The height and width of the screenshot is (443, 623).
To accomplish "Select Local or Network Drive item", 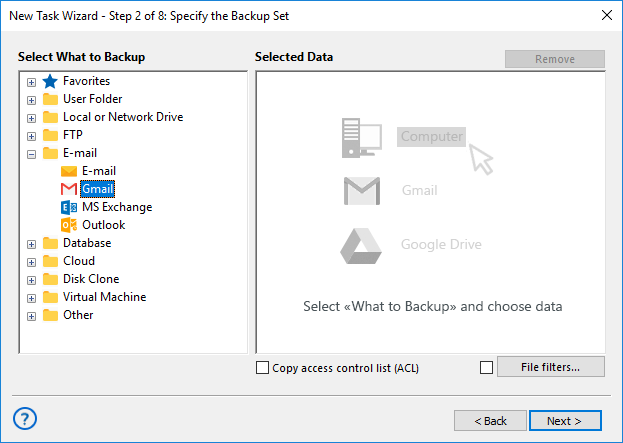I will coord(122,117).
